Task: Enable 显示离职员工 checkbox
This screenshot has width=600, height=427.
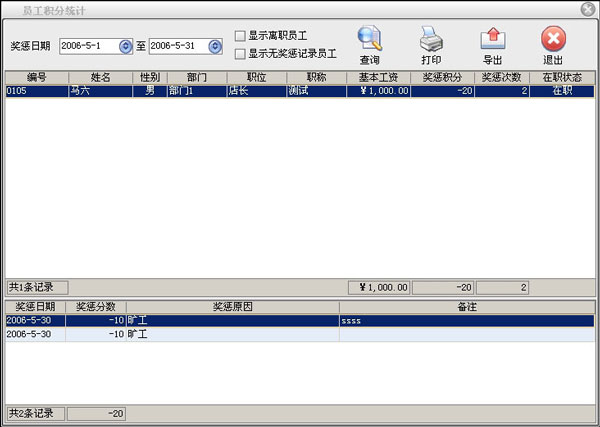Action: pyautogui.click(x=240, y=35)
